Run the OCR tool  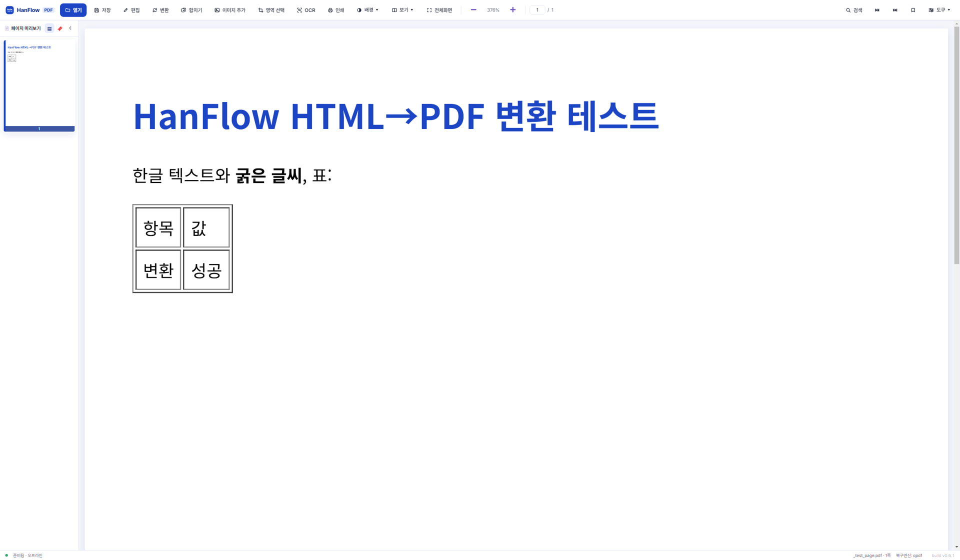(x=306, y=10)
